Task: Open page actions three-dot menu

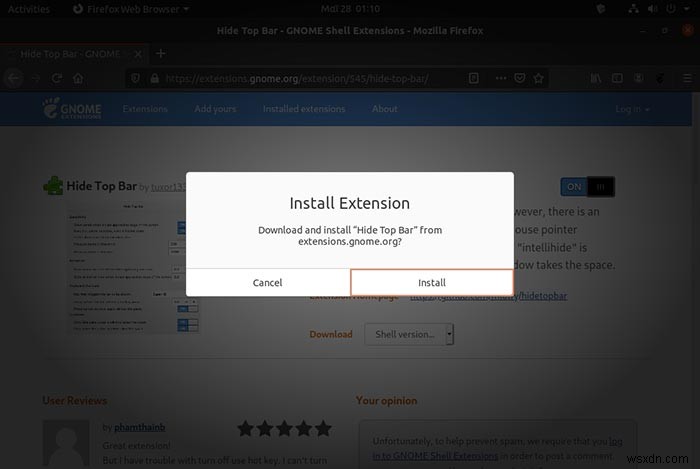Action: [x=501, y=79]
